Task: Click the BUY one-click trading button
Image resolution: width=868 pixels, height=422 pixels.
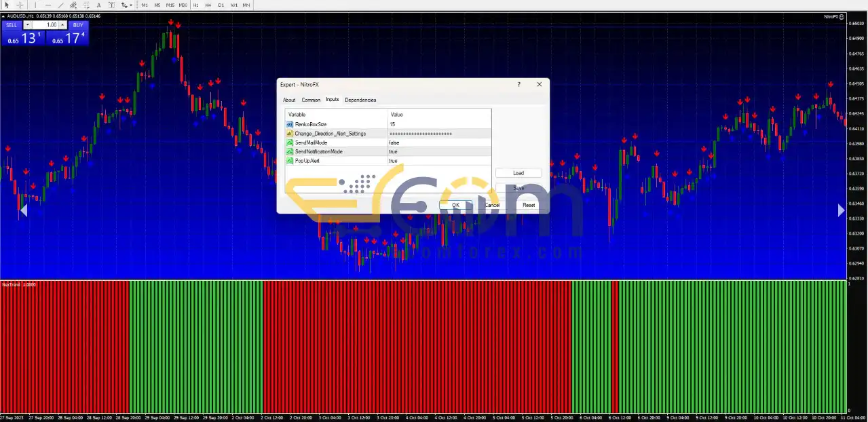Action: [77, 25]
